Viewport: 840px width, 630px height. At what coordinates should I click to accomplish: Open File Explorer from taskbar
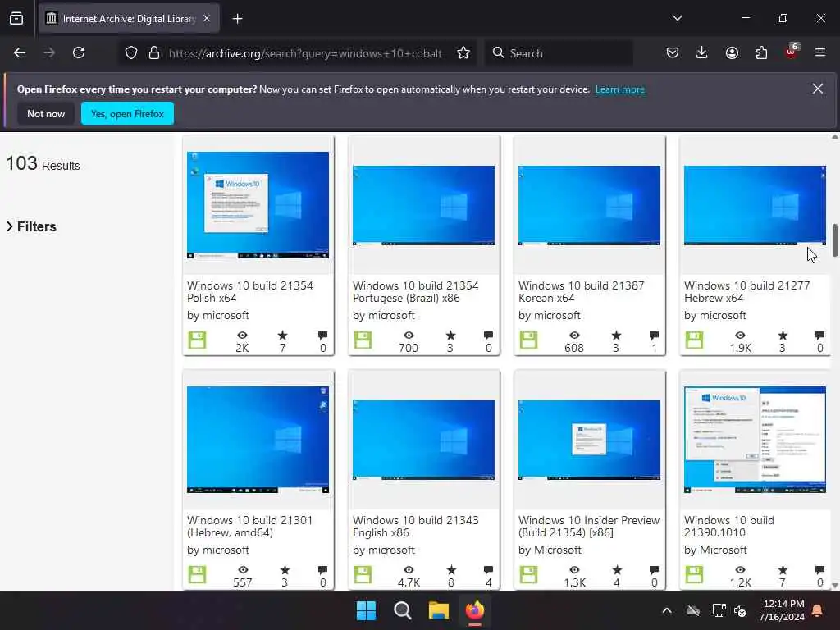pyautogui.click(x=439, y=610)
